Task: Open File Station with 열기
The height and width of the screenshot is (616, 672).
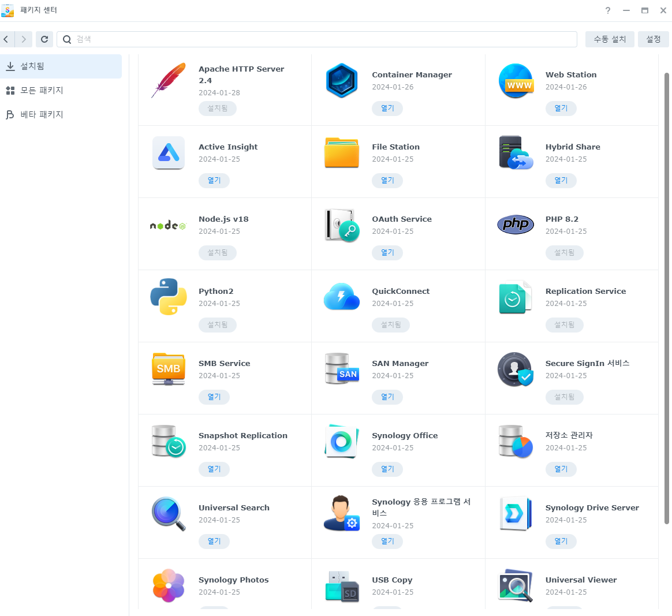Action: [387, 181]
